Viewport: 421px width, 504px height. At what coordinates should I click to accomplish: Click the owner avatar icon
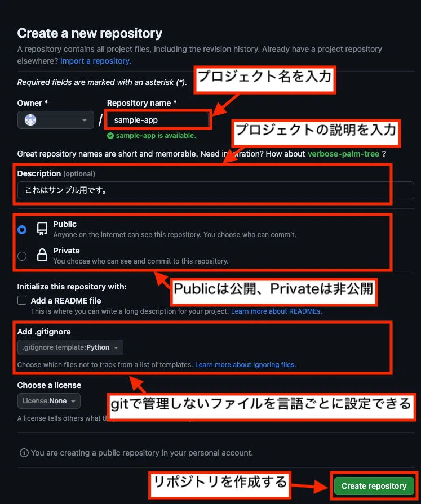30,120
